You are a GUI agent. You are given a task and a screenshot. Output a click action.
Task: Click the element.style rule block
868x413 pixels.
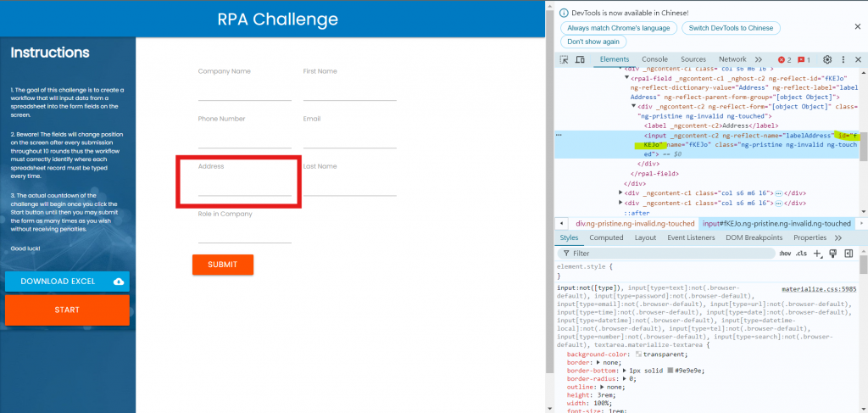tap(707, 271)
